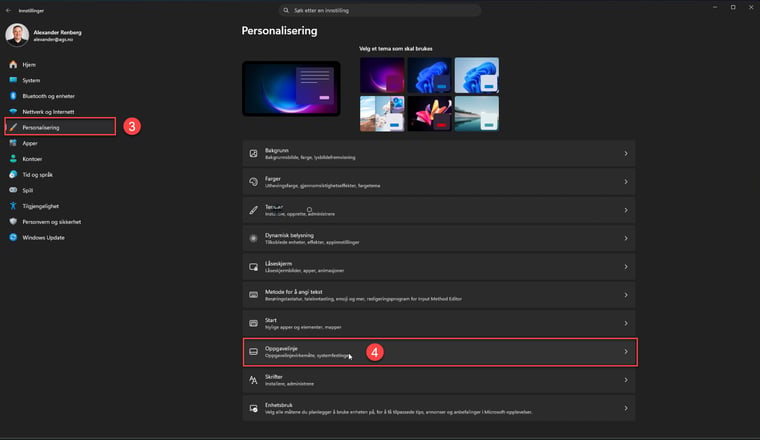Select the light blue bloom theme

point(476,75)
